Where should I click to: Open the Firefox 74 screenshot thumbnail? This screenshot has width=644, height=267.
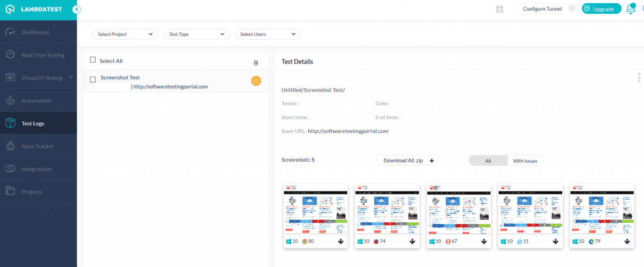(x=387, y=208)
